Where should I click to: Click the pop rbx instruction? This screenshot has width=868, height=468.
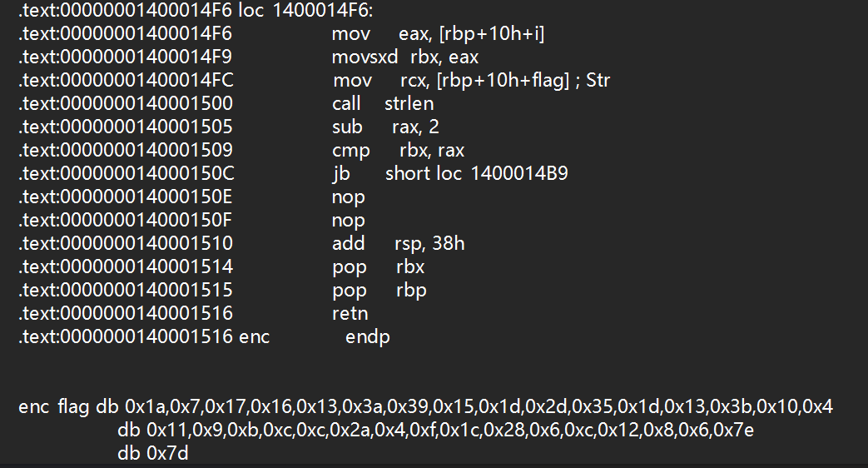point(378,267)
